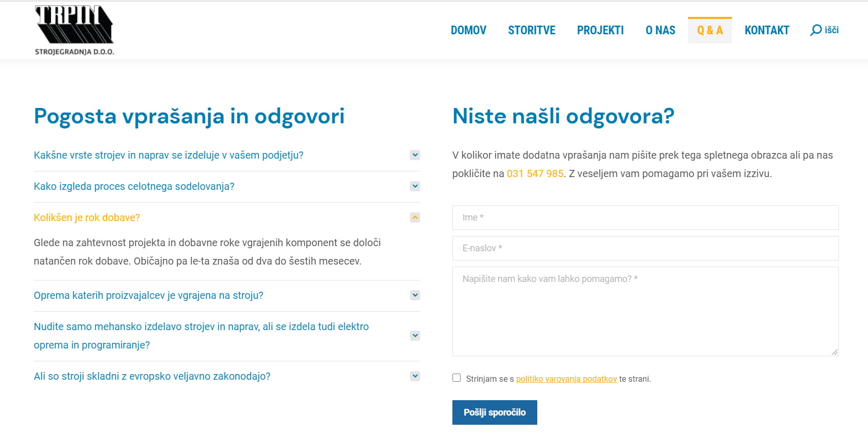Call the 031 547 985 phone link

point(535,174)
